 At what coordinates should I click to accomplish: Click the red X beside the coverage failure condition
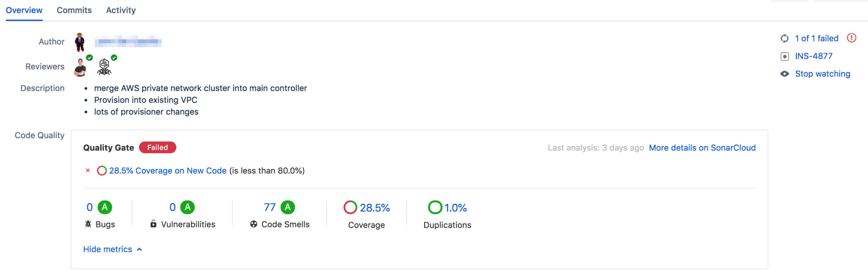(x=88, y=171)
